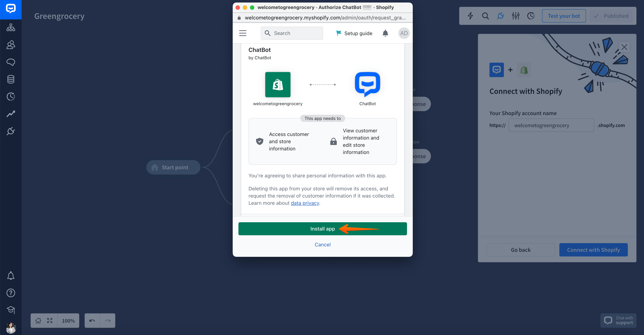644x335 pixels.
Task: Open the Integrations plug icon in sidebar
Action: click(11, 131)
